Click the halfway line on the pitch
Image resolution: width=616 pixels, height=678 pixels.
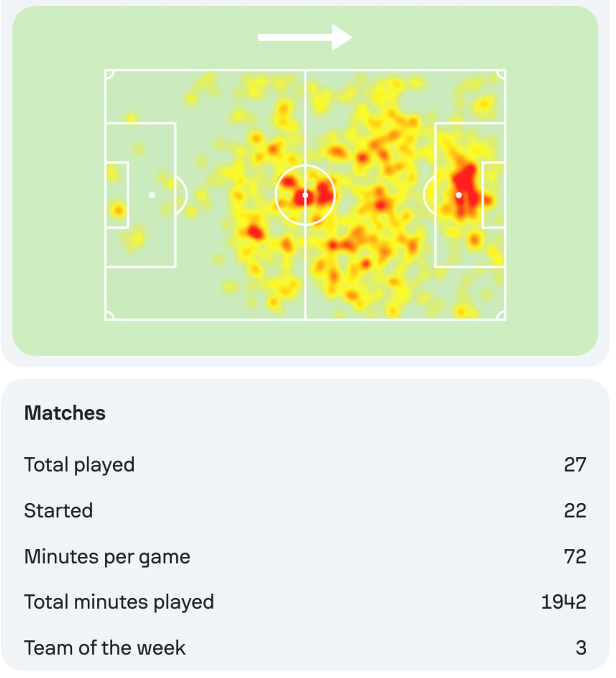pos(305,195)
